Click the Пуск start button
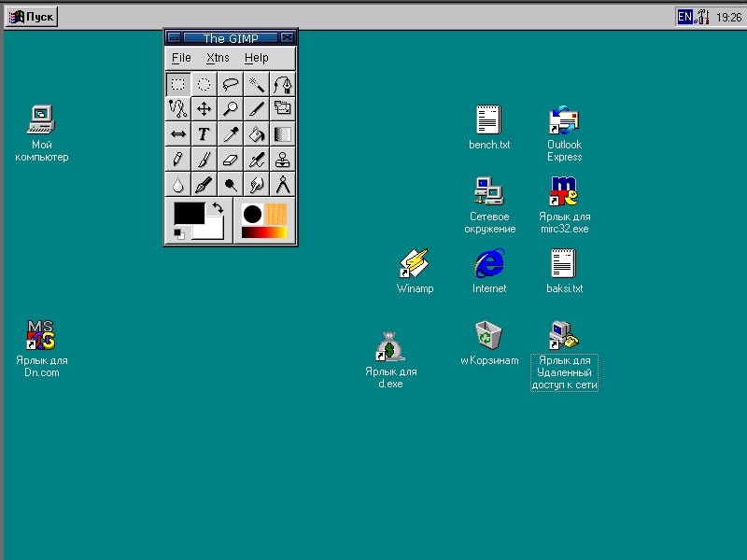Viewport: 747px width, 560px height. [32, 17]
